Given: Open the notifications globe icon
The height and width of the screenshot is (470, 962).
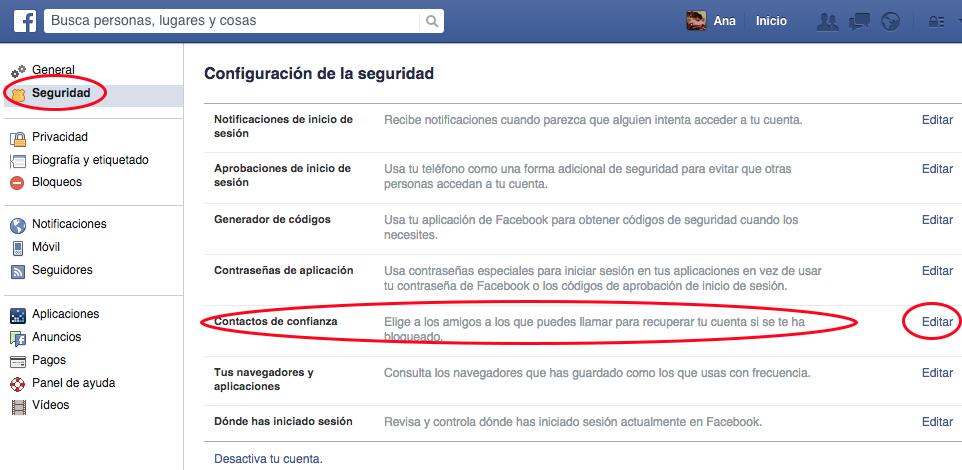Looking at the screenshot, I should (890, 21).
